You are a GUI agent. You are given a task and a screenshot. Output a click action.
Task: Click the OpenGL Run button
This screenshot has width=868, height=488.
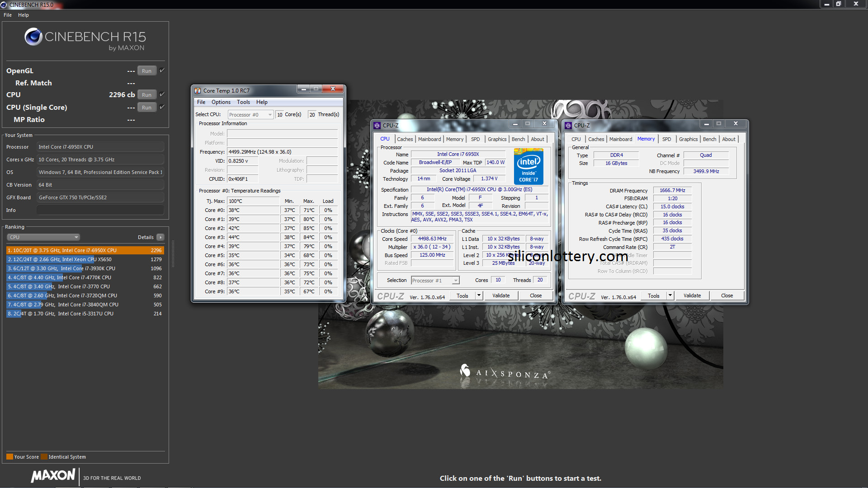[146, 70]
